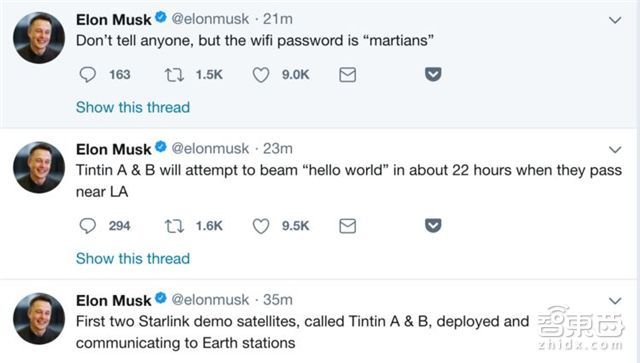
Task: Open Elon Musk's avatar on the first tweet
Action: [x=39, y=38]
